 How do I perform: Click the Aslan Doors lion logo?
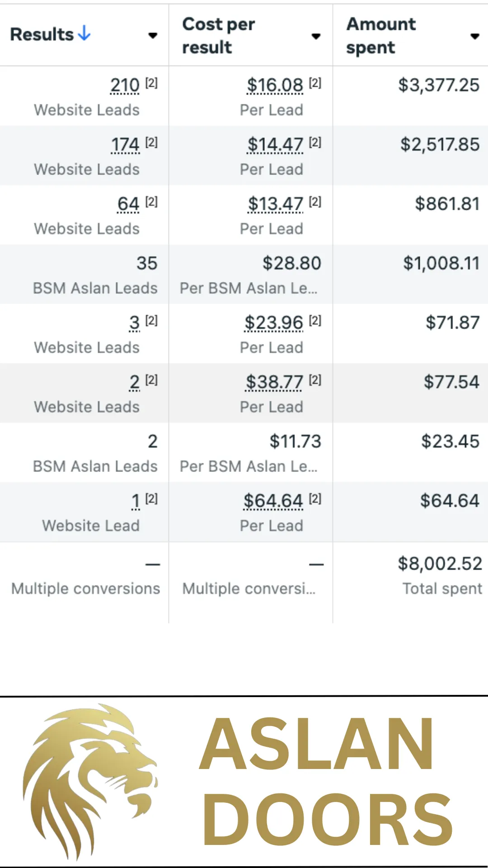click(90, 781)
